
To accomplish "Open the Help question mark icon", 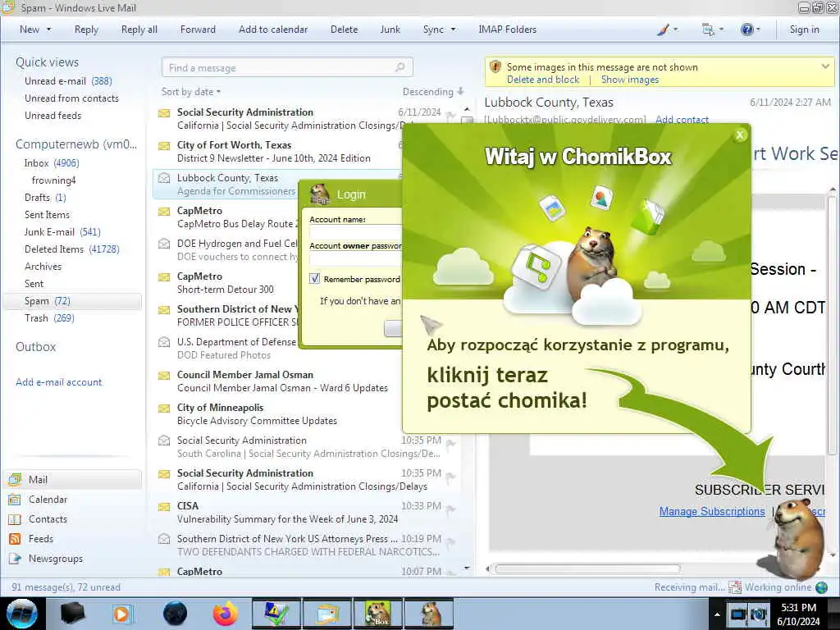I will 746,30.
